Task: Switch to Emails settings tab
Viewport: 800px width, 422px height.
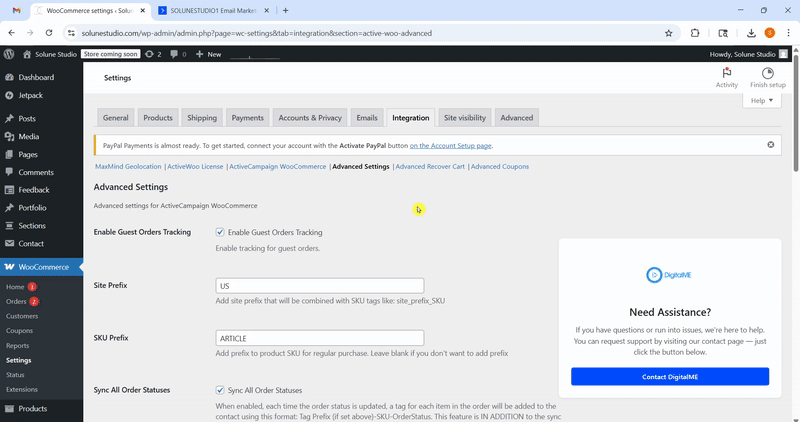Action: (367, 117)
